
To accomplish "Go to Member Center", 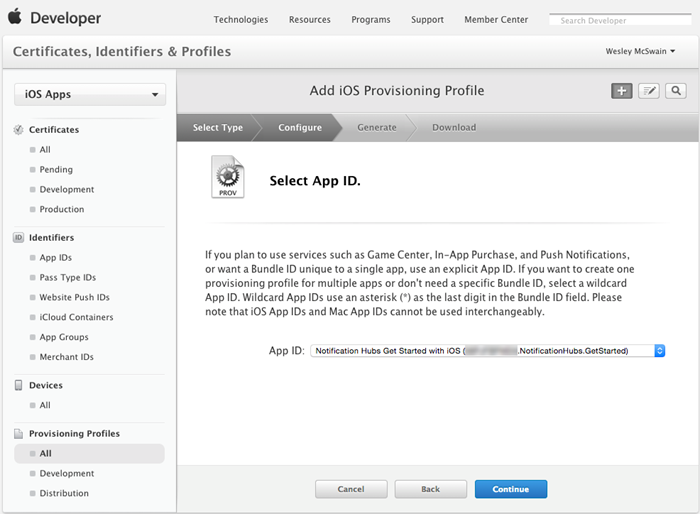I will (496, 20).
